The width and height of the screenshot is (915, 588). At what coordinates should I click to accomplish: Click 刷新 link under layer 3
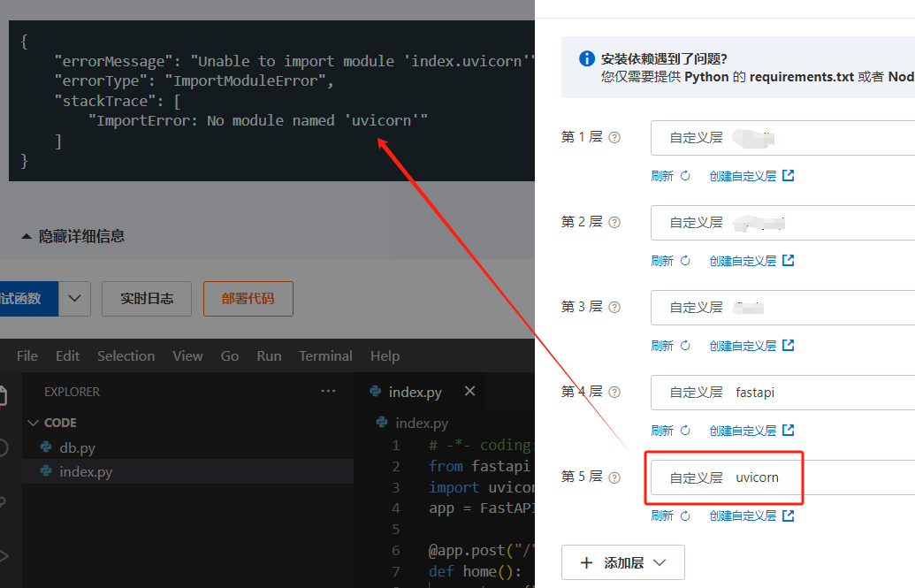tap(662, 346)
